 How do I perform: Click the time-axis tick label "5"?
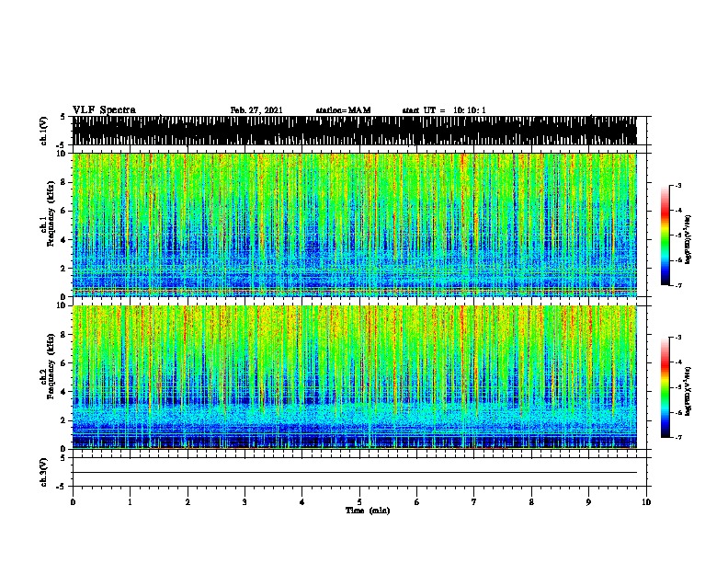pos(359,502)
